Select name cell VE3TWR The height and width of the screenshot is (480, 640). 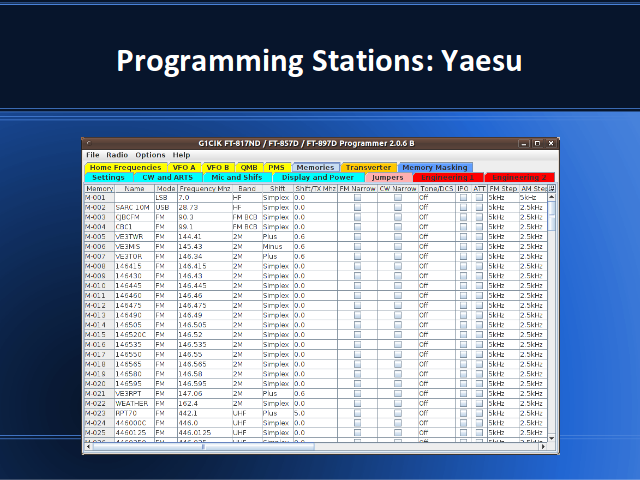pyautogui.click(x=135, y=237)
